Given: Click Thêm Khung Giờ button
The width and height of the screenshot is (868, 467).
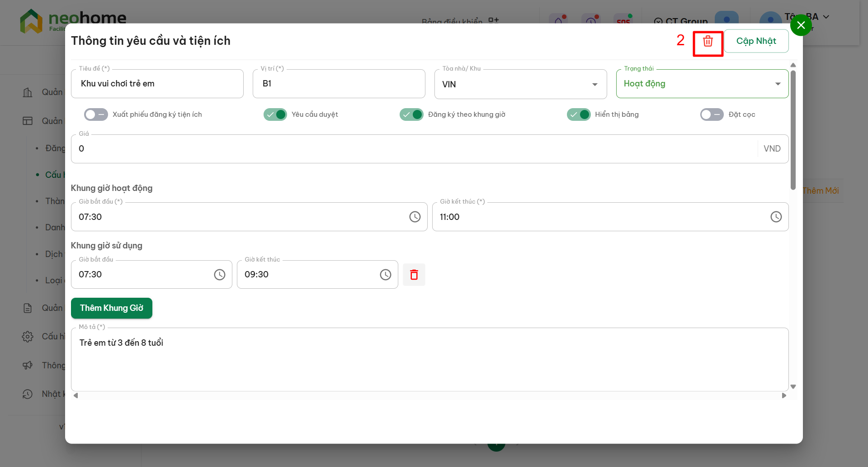Looking at the screenshot, I should click(x=112, y=308).
